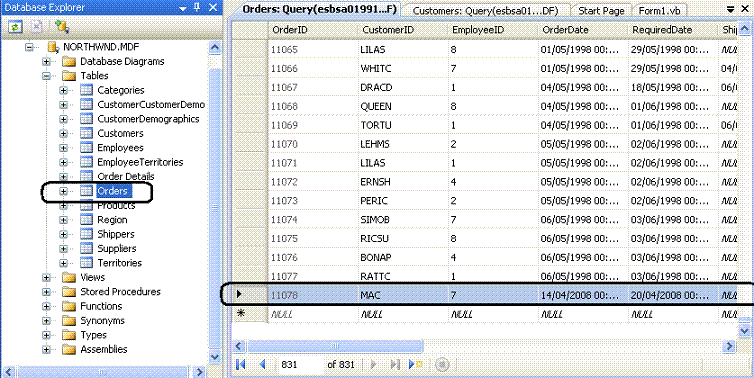Select the Categories table icon
Image resolution: width=754 pixels, height=378 pixels.
pos(86,90)
